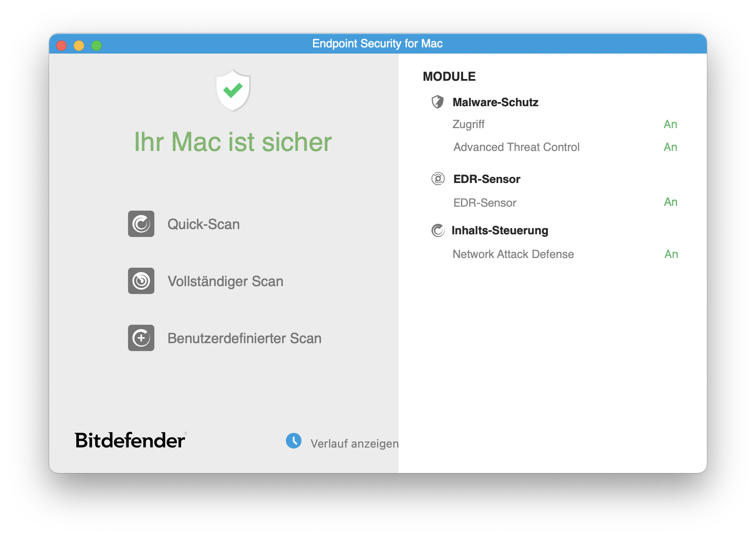Screen dimensions: 756x538
Task: Open Benutzerdefinierter Scan via its label
Action: [x=244, y=338]
